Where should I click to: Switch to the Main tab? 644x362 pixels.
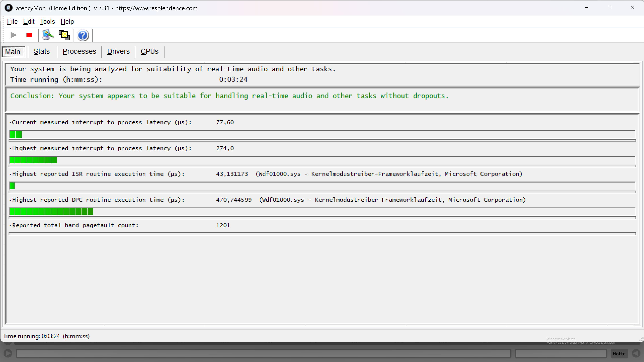pyautogui.click(x=13, y=52)
